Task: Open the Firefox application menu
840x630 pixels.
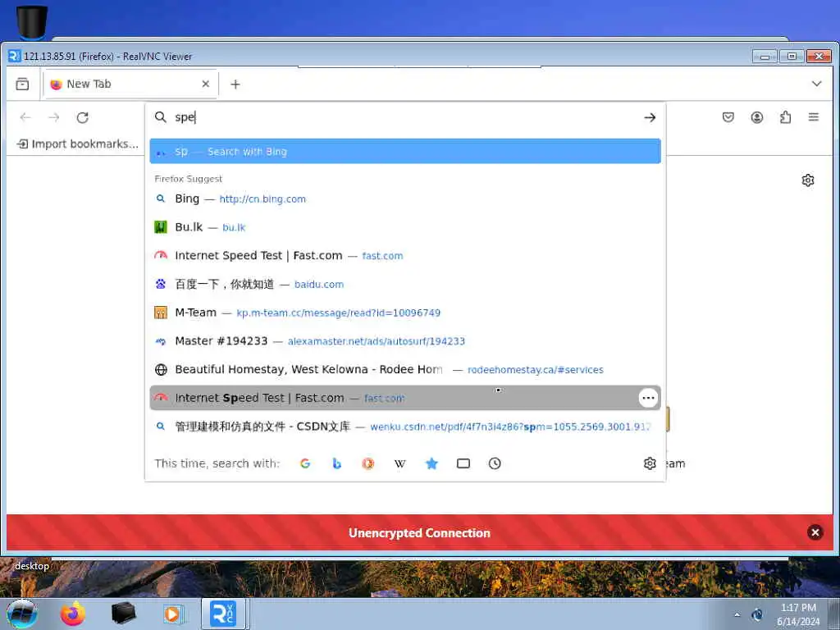Action: (x=814, y=117)
